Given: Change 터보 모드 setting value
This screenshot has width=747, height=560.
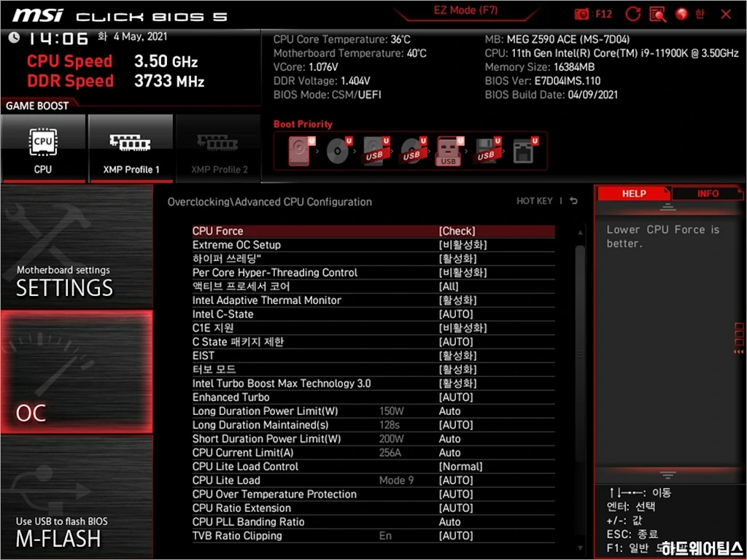Looking at the screenshot, I should point(457,369).
